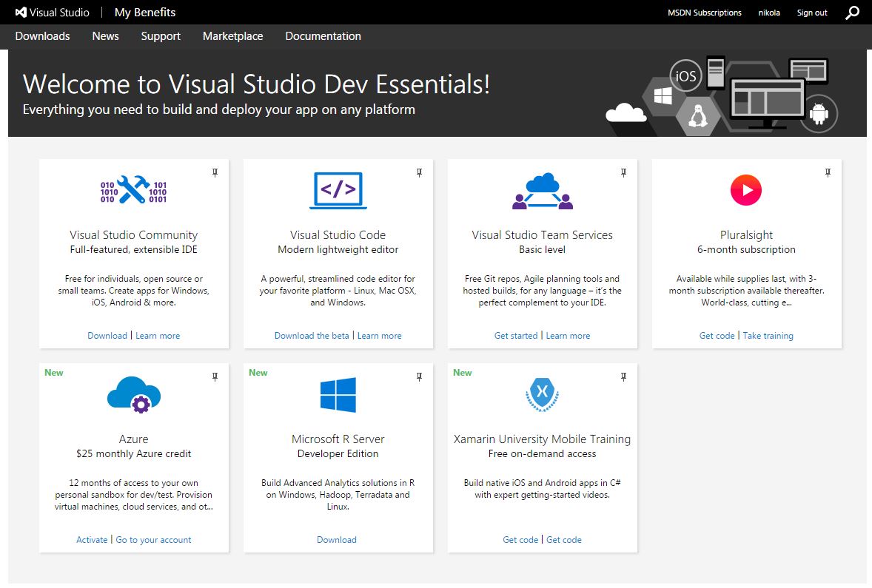Pin the Microsoft R Server card

[x=419, y=376]
